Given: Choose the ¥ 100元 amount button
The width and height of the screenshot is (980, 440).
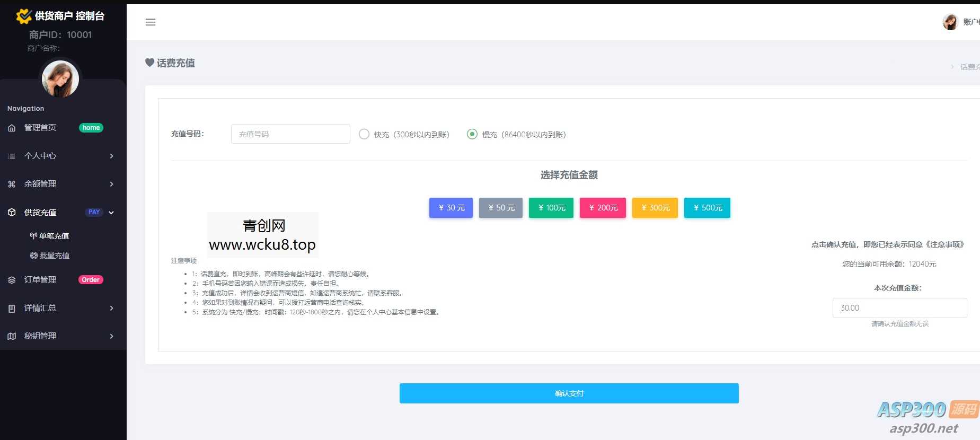Looking at the screenshot, I should [551, 208].
